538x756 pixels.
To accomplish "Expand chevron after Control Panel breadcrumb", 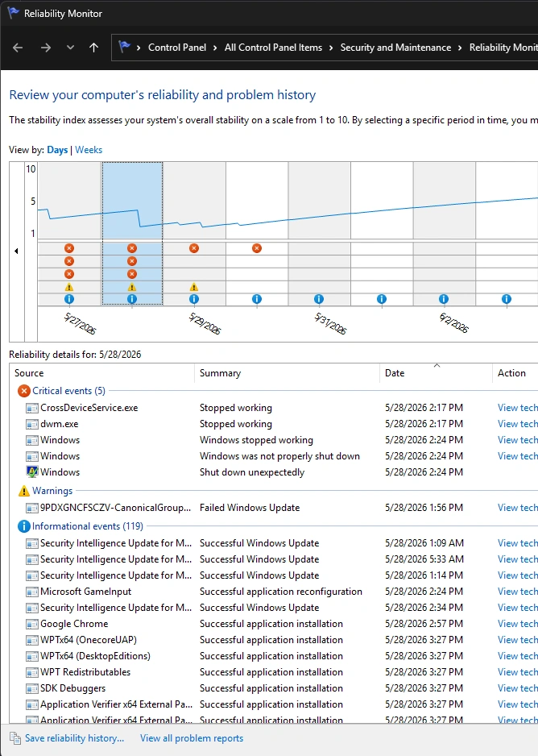I will (x=215, y=48).
